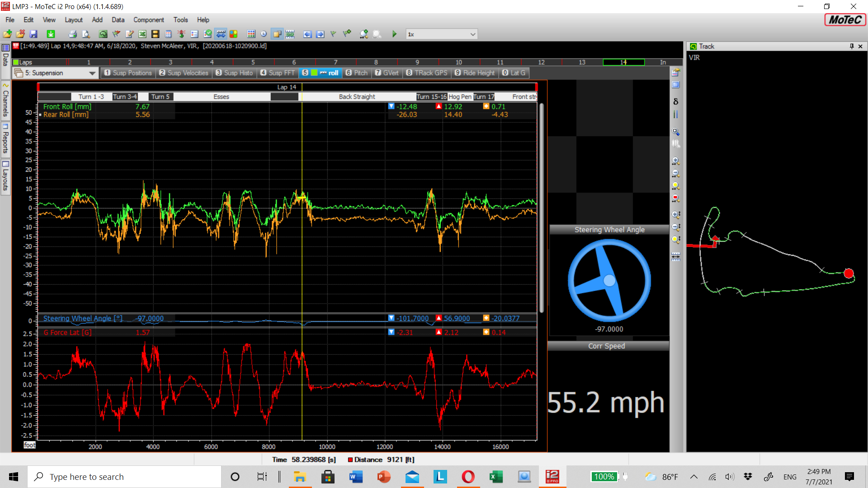Open the Susp FFT worksheet icon

(x=277, y=73)
